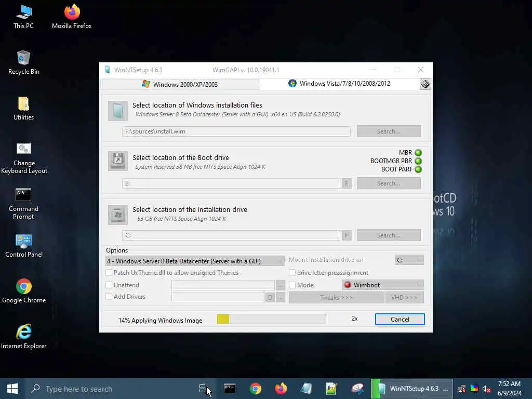Screen dimensions: 532x399
Task: Open Command Prompt desktop shortcut
Action: pyautogui.click(x=23, y=204)
